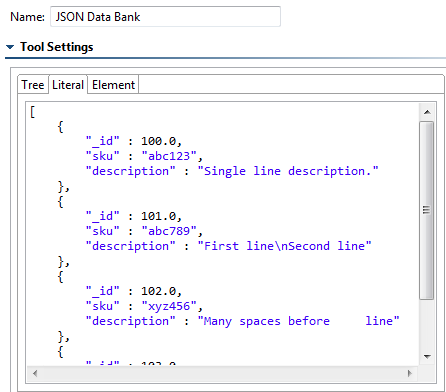Image resolution: width=446 pixels, height=392 pixels.
Task: Click the Name field containing JSON Data Bank
Action: (x=165, y=17)
